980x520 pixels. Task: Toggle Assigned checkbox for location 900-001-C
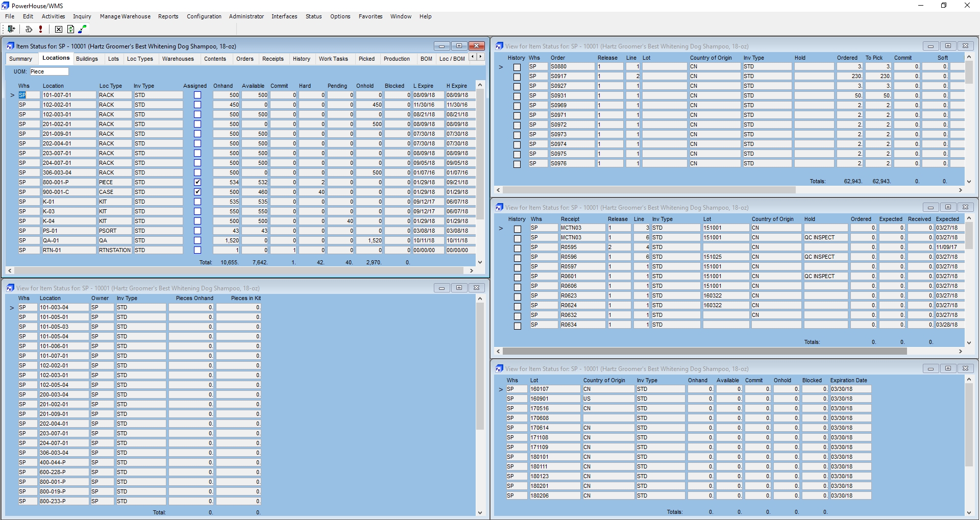pyautogui.click(x=198, y=192)
